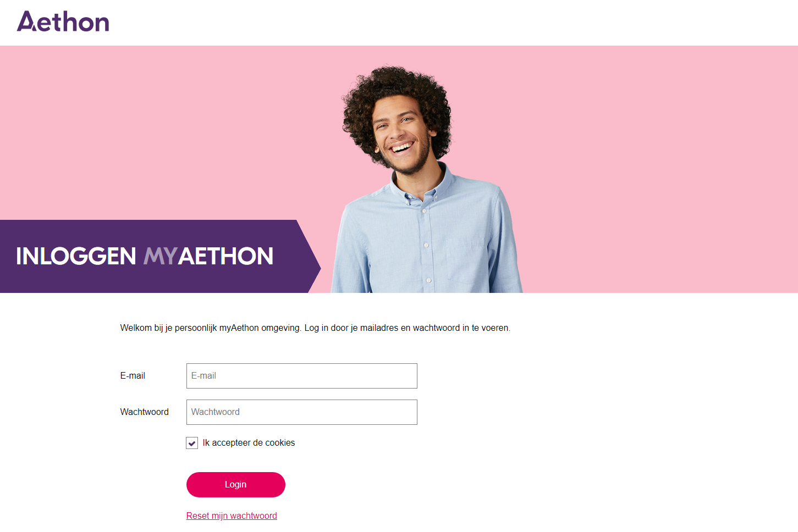The width and height of the screenshot is (798, 532).
Task: Click the lighter 'MY' word in the banner
Action: [x=160, y=256]
